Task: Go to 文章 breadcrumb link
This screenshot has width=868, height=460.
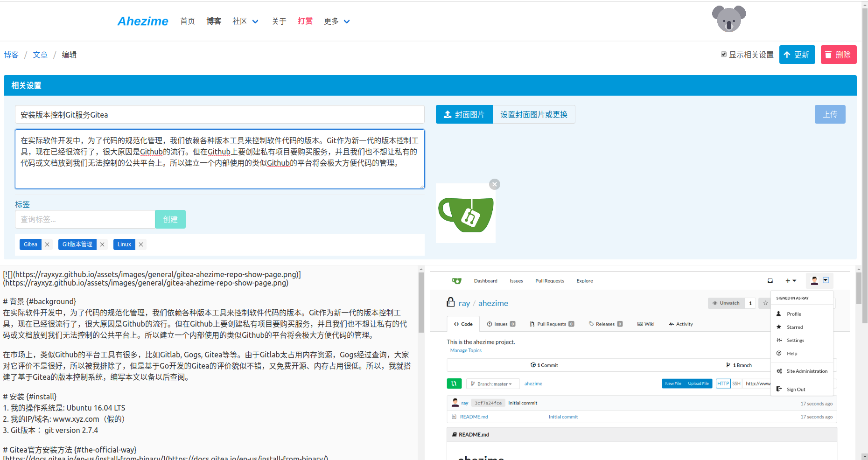Action: coord(40,55)
